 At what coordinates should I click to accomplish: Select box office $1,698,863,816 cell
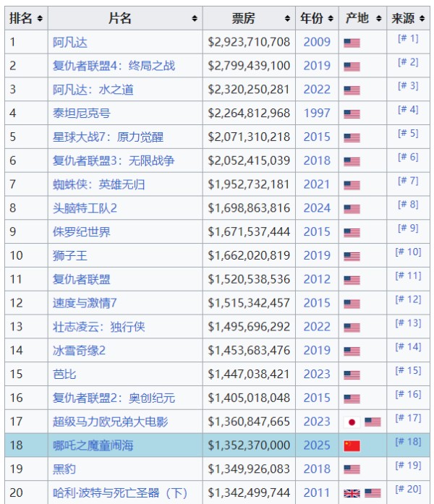coord(249,208)
